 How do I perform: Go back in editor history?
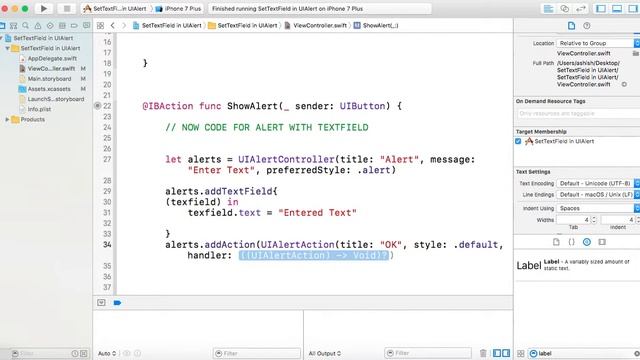[x=113, y=26]
